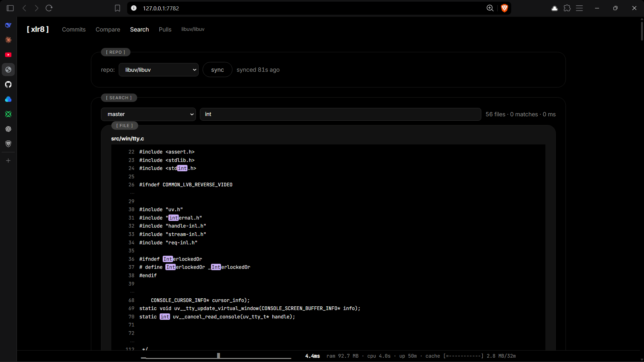
Task: View site information icon in address bar
Action: (134, 8)
